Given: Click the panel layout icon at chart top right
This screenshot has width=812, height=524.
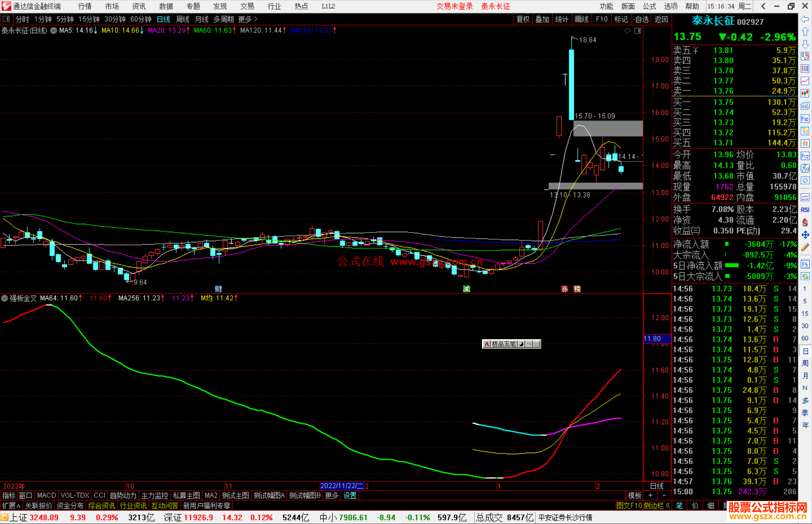Looking at the screenshot, I should (638, 31).
